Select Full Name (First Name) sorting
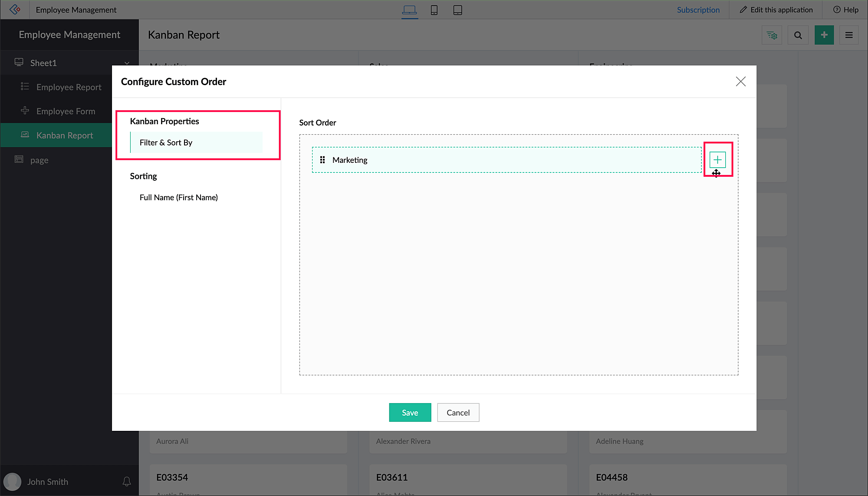 point(178,197)
